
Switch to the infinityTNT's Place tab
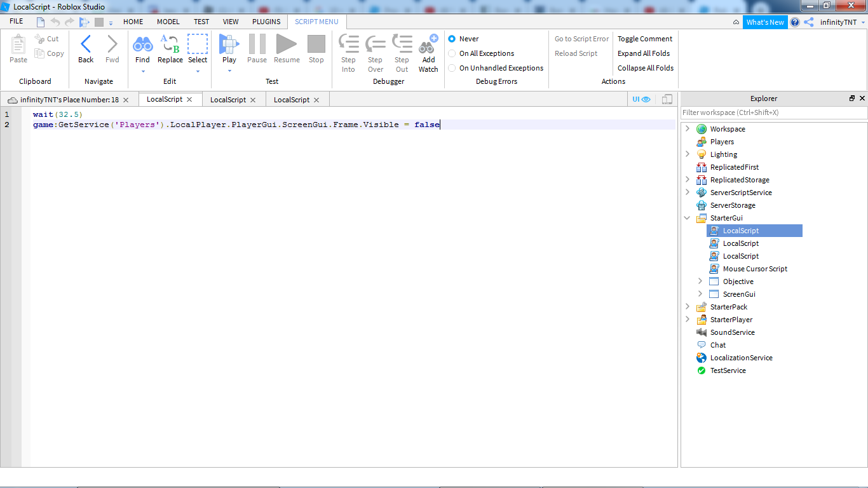(69, 100)
